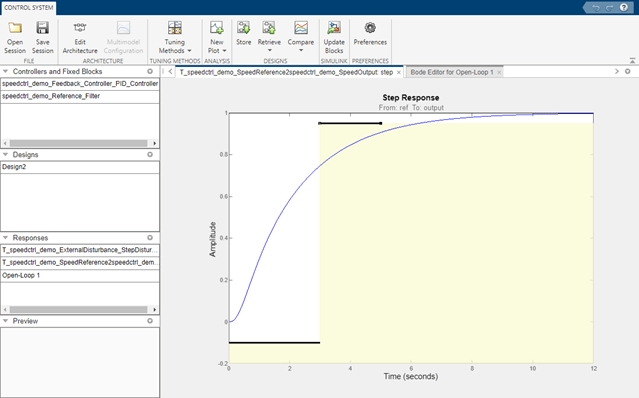The image size is (639, 398).
Task: Collapse the Preview section
Action: point(6,321)
